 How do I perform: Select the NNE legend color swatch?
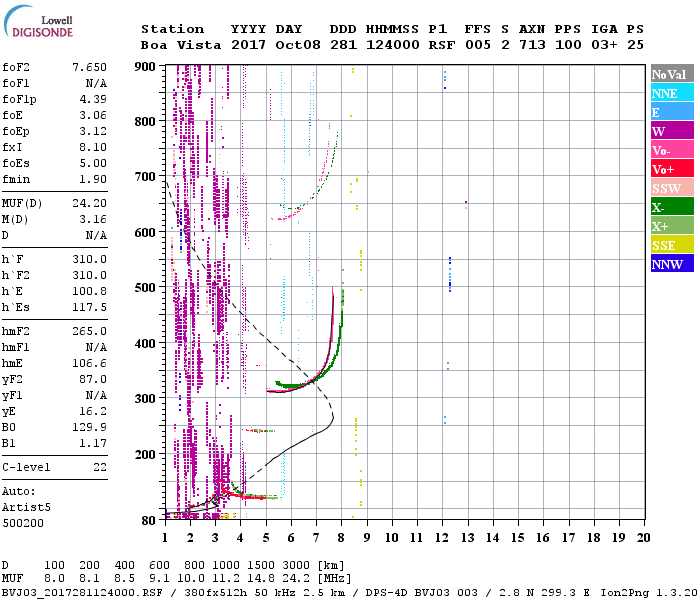pyautogui.click(x=672, y=93)
